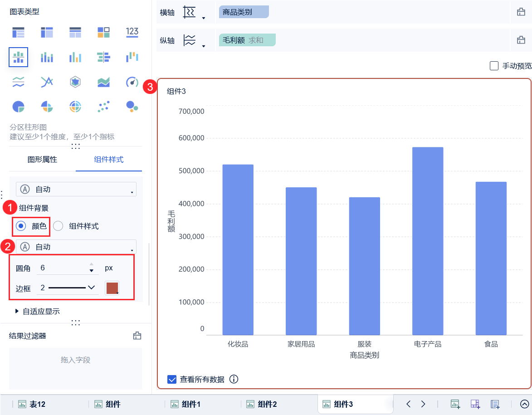Select the cross table chart type icon
Screen dimensions: 532x415
point(47,33)
